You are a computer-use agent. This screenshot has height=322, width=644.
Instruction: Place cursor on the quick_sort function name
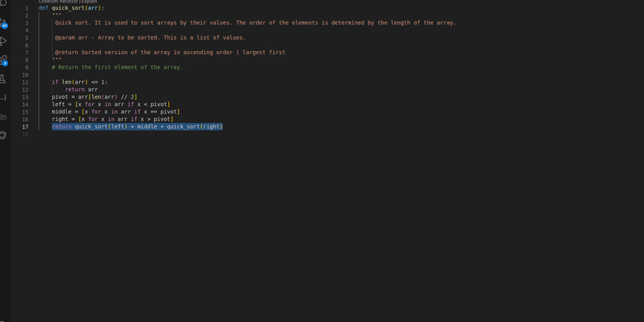click(x=68, y=8)
